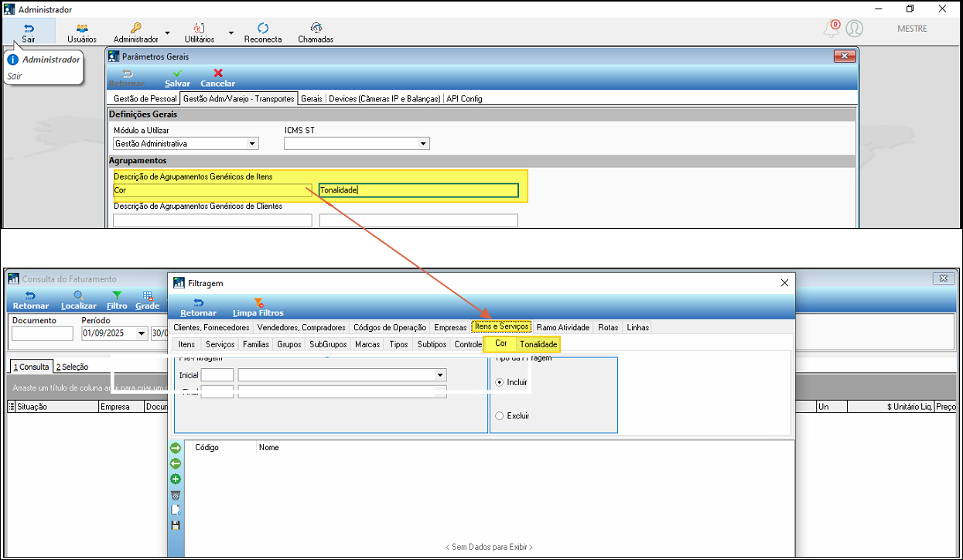Screen dimensions: 963x560
Task: Click the trash bin icon beside list
Action: pyautogui.click(x=176, y=495)
